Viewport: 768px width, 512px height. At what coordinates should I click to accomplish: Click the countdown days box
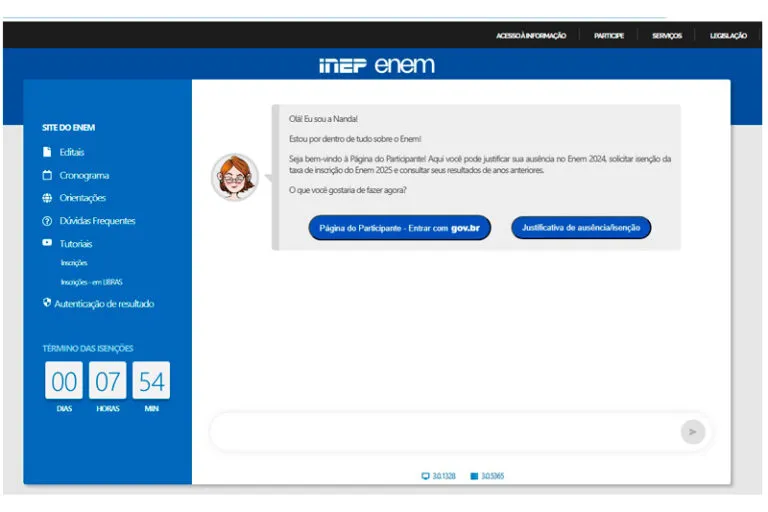pos(64,381)
